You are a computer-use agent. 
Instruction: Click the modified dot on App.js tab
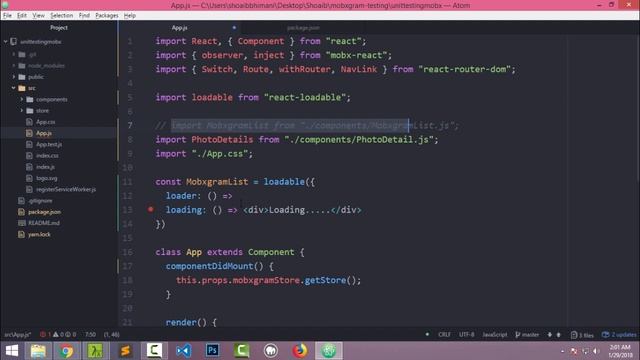pos(234,28)
